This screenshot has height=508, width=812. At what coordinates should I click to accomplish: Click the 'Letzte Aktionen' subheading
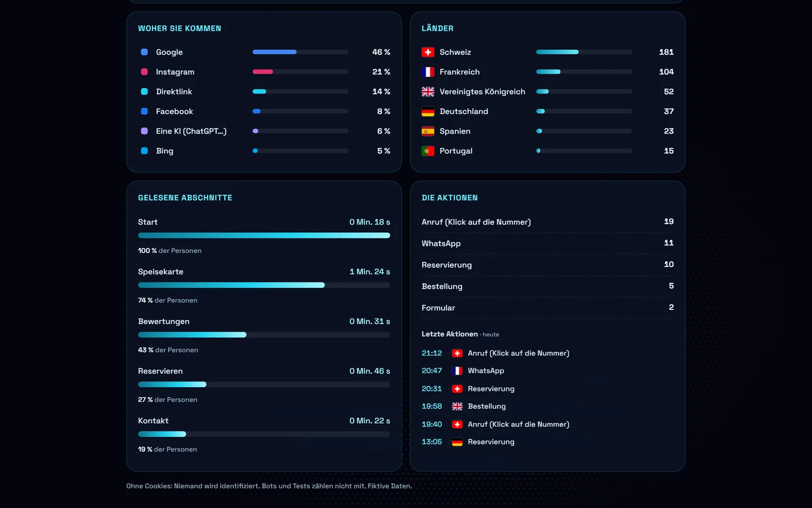pos(450,334)
